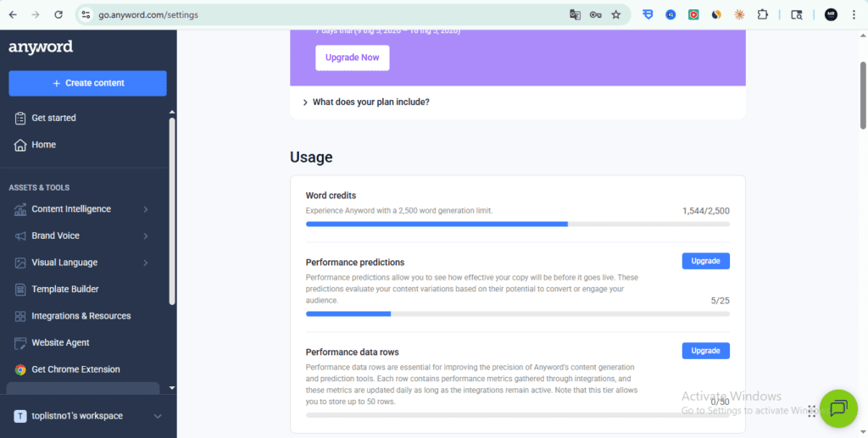Screen dimensions: 868x438
Task: Click the workspace T avatar icon
Action: (20, 416)
